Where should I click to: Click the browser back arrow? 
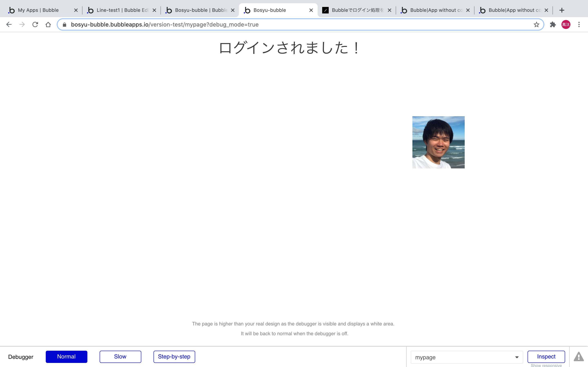[x=9, y=24]
